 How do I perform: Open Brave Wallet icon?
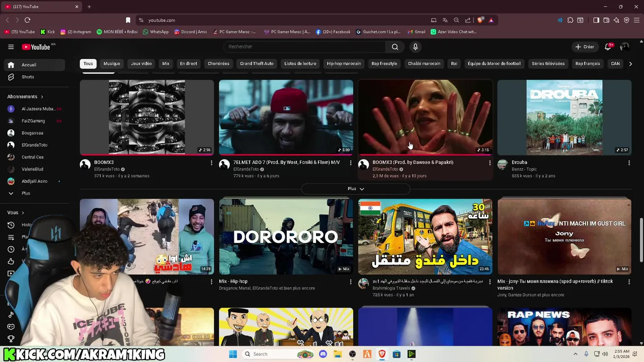(x=606, y=20)
